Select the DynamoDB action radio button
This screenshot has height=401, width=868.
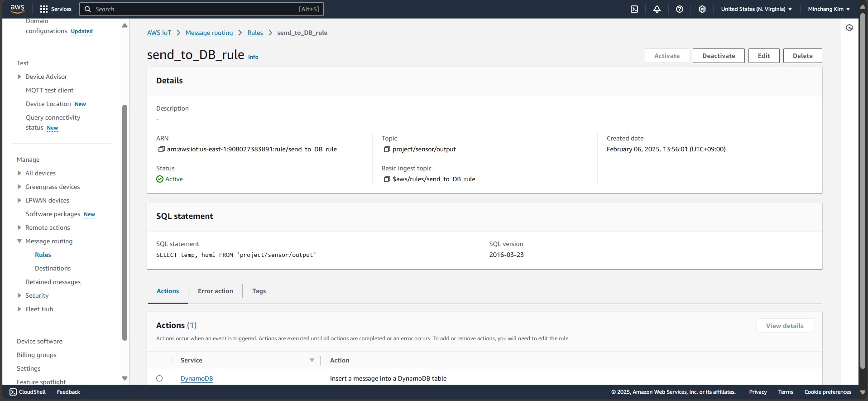(x=159, y=378)
